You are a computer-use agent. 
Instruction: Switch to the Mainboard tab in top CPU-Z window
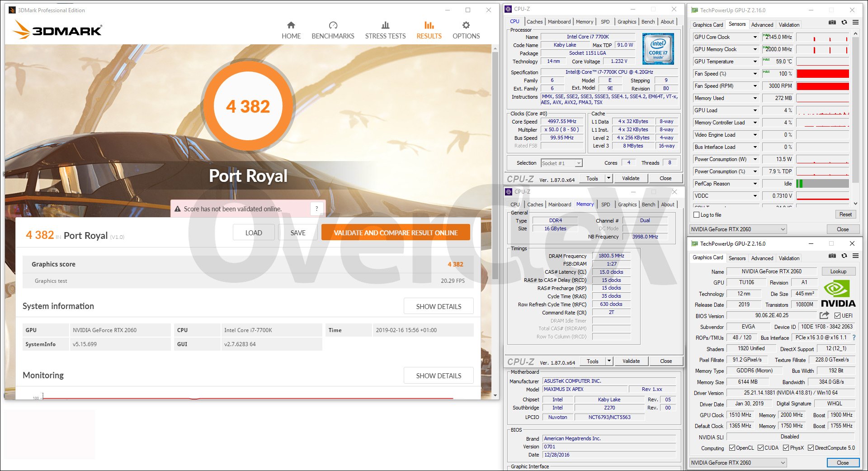click(x=559, y=22)
